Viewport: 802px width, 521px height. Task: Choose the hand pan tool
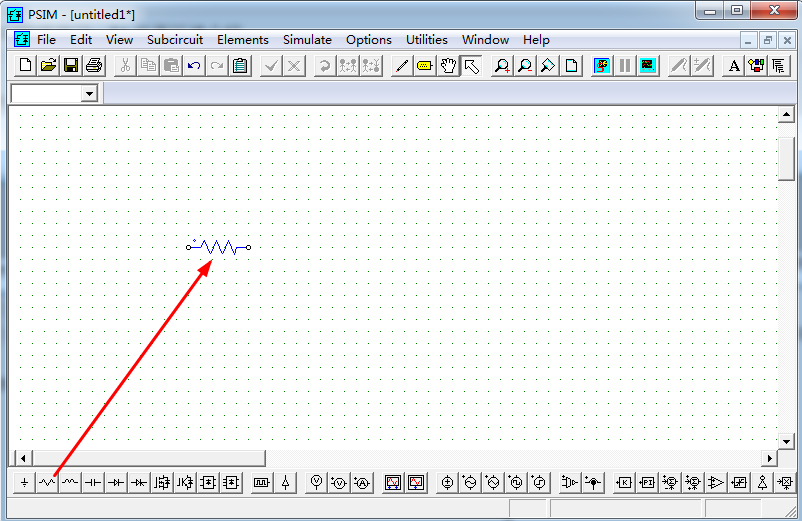448,65
